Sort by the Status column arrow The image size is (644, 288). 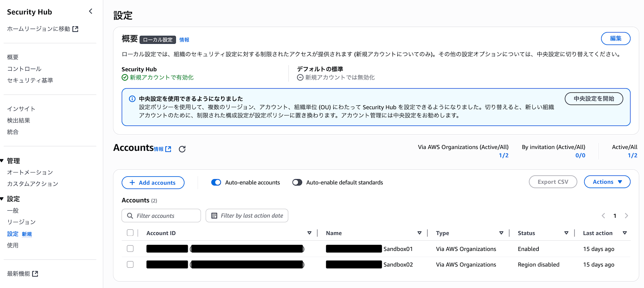click(566, 233)
